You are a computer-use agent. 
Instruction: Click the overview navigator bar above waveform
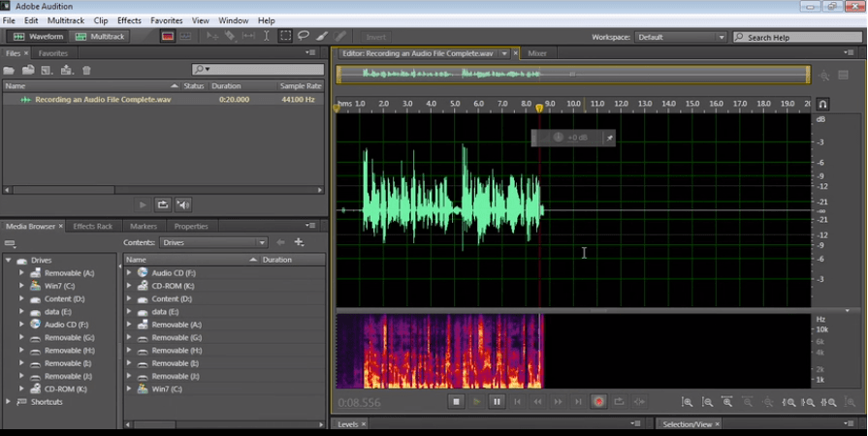[x=574, y=75]
